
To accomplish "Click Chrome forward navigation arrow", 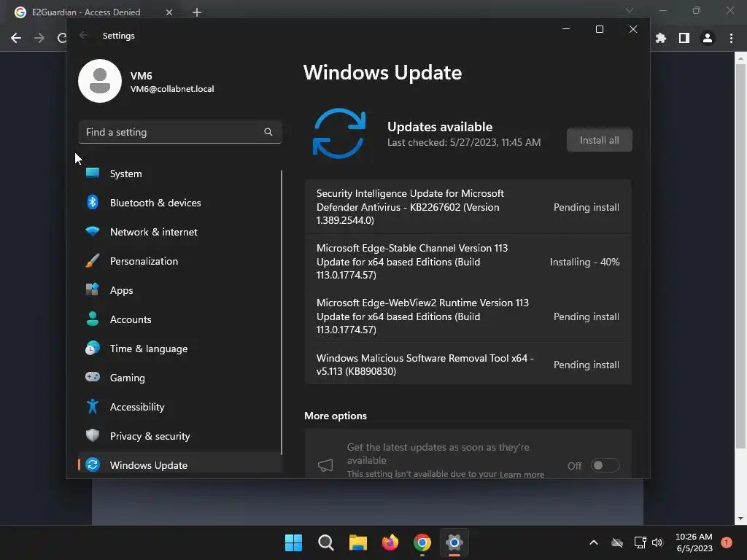I will 39,38.
